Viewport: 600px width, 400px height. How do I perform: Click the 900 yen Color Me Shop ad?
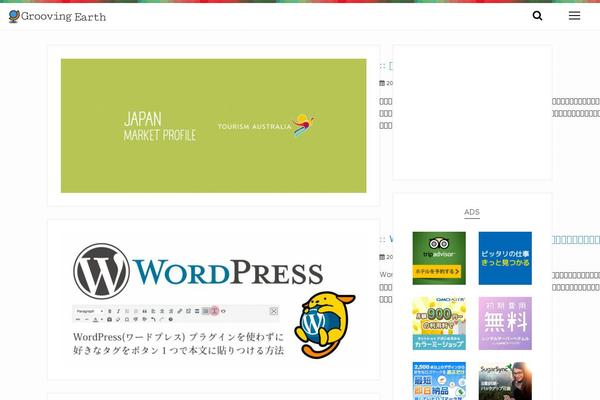[x=439, y=323]
